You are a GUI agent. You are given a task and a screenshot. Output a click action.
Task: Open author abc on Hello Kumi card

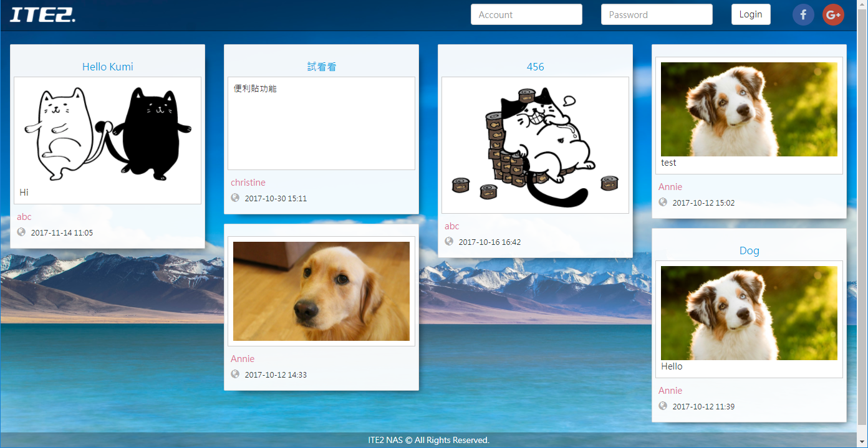(24, 217)
